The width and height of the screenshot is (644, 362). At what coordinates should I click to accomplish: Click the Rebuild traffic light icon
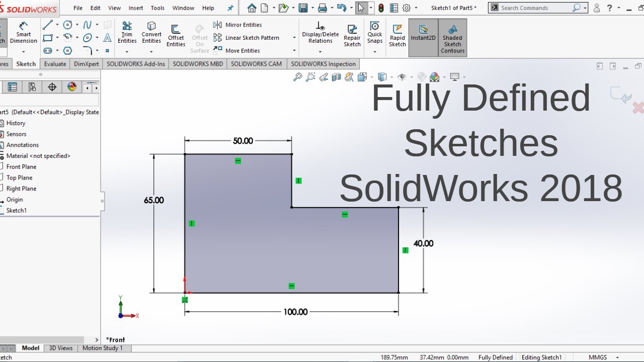pyautogui.click(x=381, y=8)
